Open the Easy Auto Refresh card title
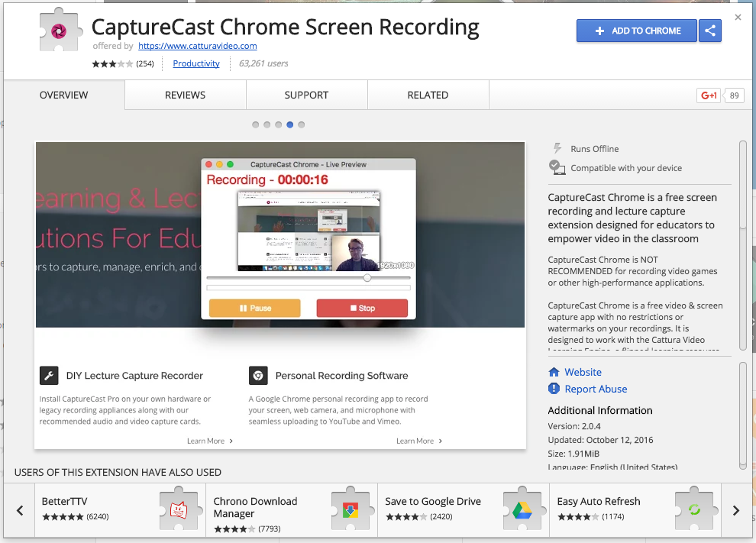The height and width of the screenshot is (543, 756). pyautogui.click(x=599, y=502)
